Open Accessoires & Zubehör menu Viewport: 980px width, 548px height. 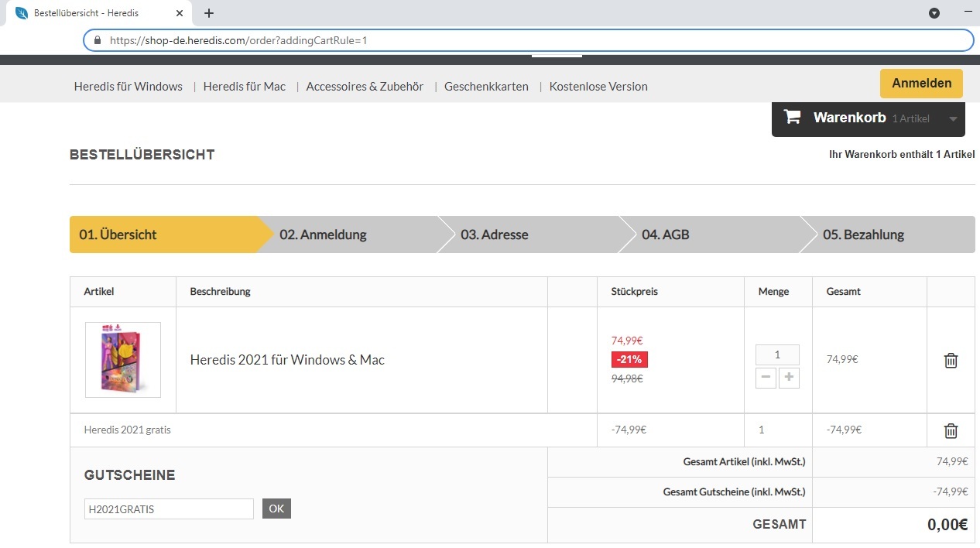365,86
